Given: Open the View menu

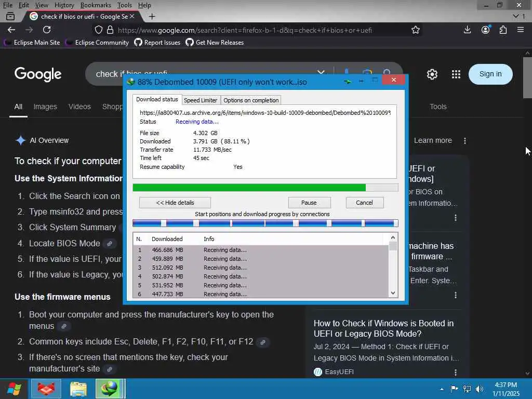Looking at the screenshot, I should coord(42,5).
